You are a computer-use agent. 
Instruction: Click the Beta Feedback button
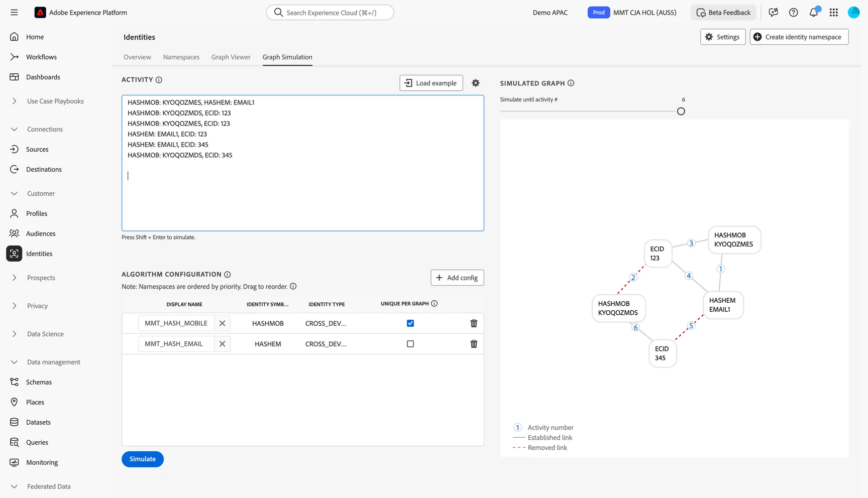[x=723, y=13]
